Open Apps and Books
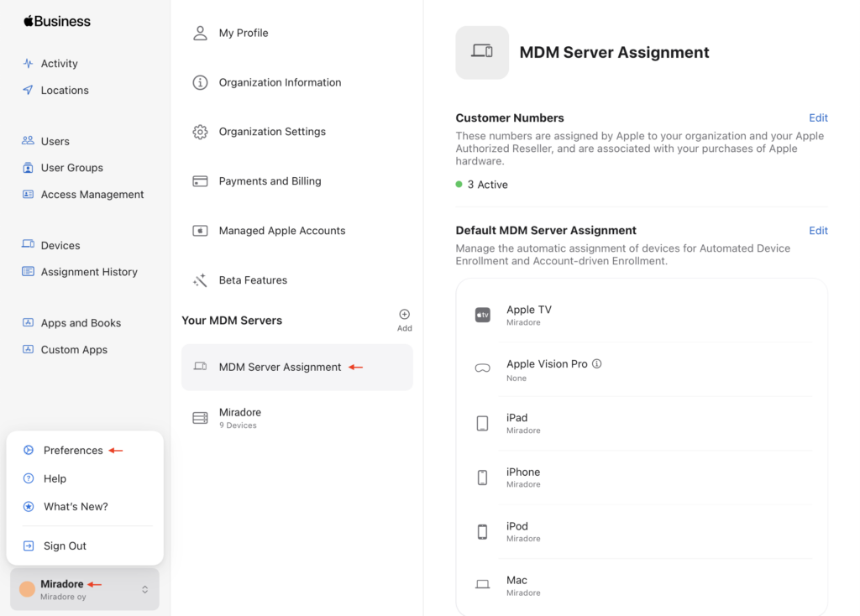 click(81, 322)
